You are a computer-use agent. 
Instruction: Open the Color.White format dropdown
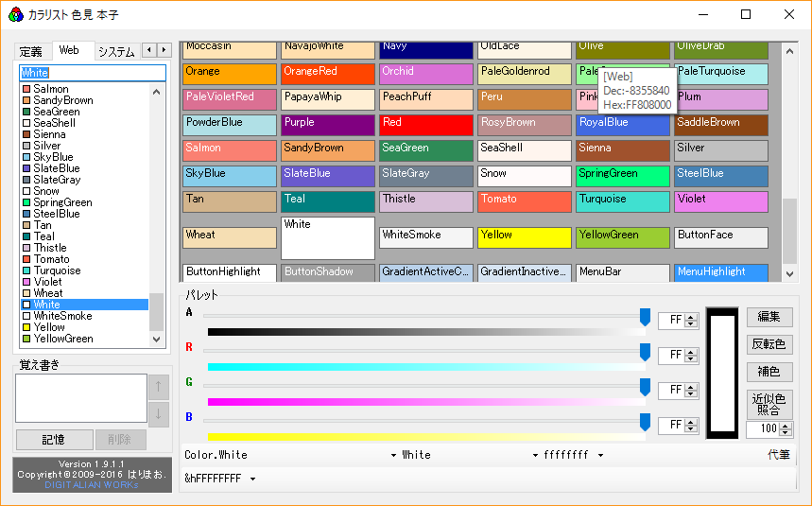tap(393, 455)
